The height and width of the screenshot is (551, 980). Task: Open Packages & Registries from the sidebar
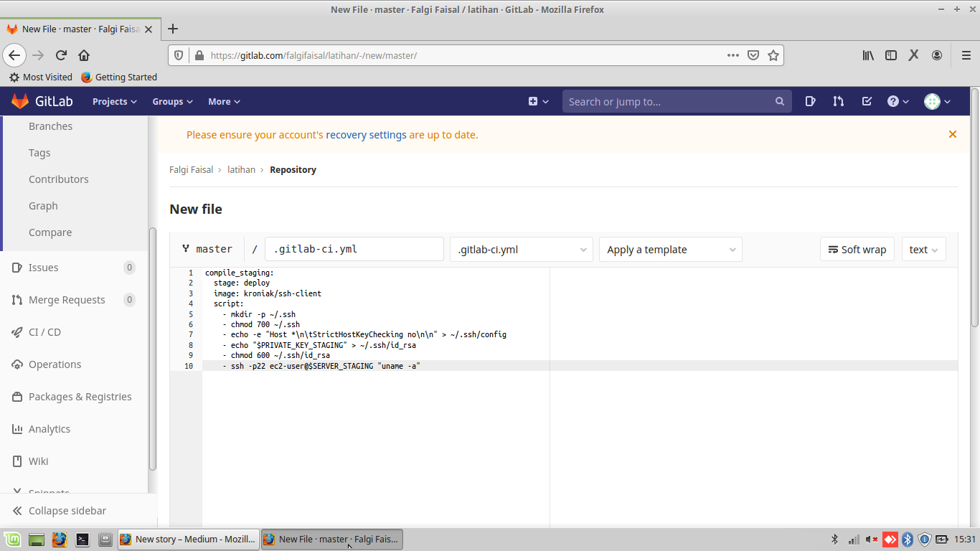click(80, 396)
